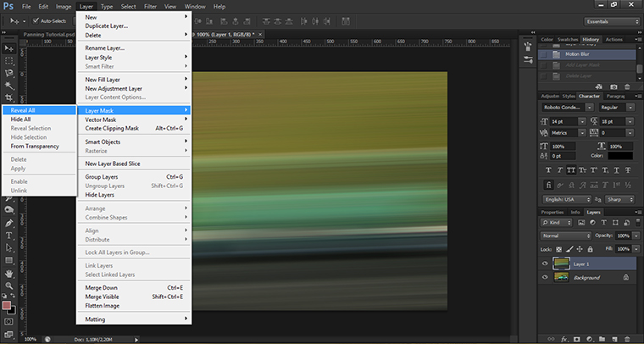Select the Layer 1 thumbnail
Viewport: 644px width, 344px height.
click(x=560, y=264)
